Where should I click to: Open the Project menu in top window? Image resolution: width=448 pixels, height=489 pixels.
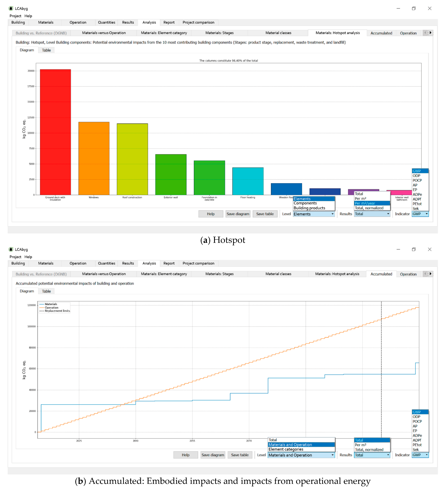(15, 16)
